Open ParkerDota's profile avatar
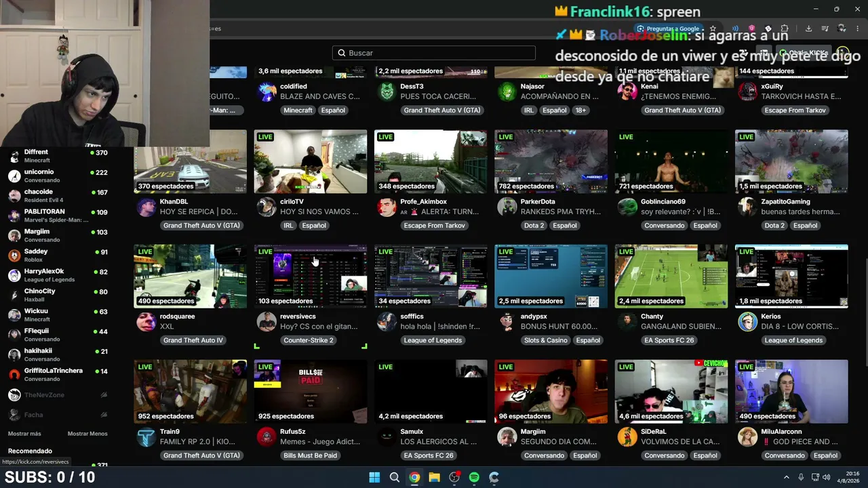This screenshot has height=488, width=868. pyautogui.click(x=507, y=207)
